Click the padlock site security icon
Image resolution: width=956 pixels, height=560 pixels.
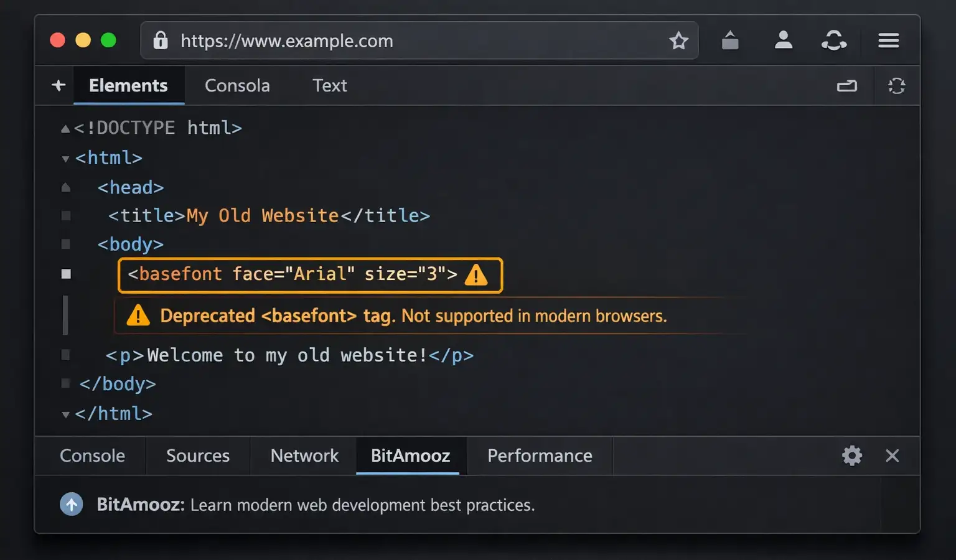(x=161, y=40)
